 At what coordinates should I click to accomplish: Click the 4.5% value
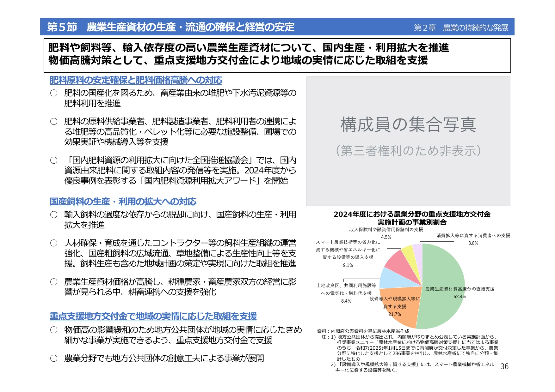click(386, 237)
